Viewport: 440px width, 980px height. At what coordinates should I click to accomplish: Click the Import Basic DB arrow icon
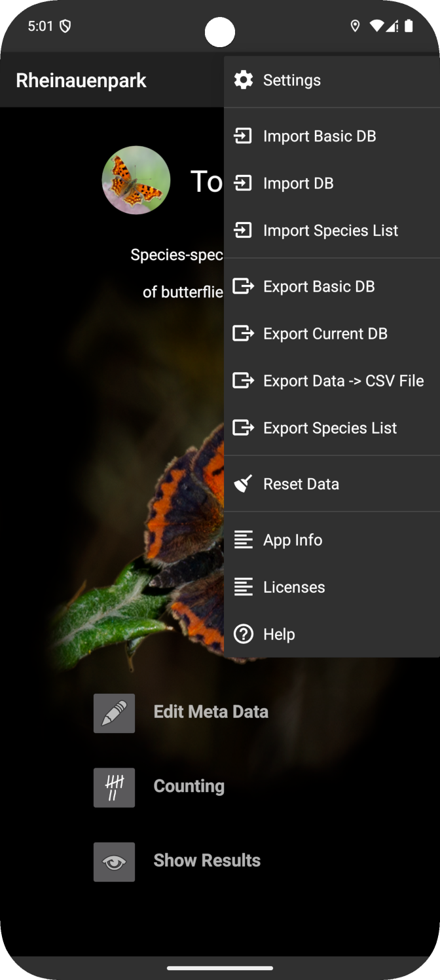click(243, 136)
